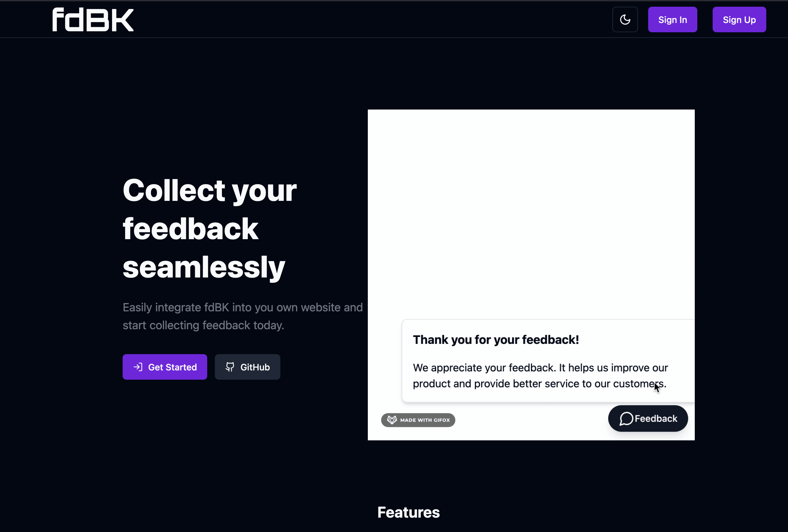Image resolution: width=788 pixels, height=532 pixels.
Task: Click the Get Started button
Action: pyautogui.click(x=165, y=367)
